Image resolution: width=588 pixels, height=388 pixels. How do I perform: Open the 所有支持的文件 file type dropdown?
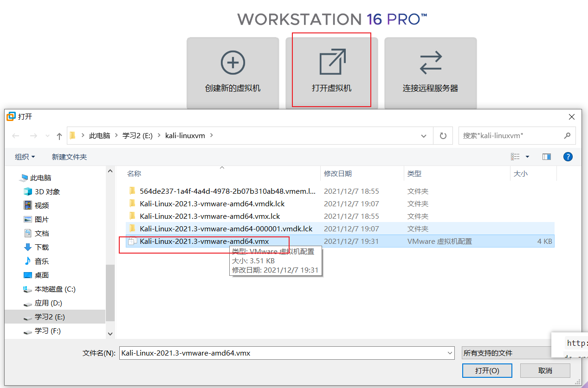click(506, 353)
